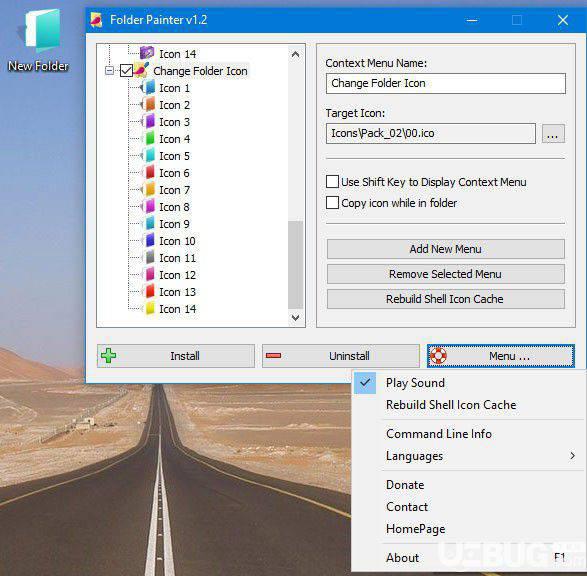Click the tree scrollbar down arrow
This screenshot has height=576, width=587.
(295, 318)
